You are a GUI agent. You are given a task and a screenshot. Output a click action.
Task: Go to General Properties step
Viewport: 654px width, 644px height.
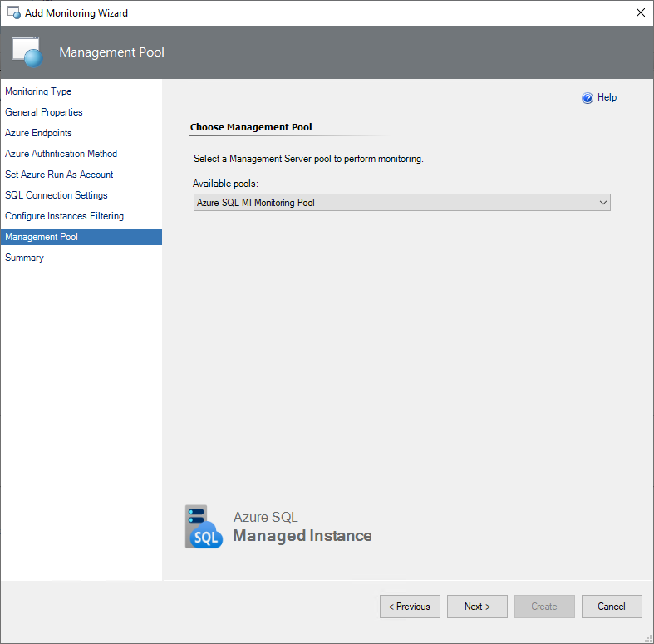[44, 112]
